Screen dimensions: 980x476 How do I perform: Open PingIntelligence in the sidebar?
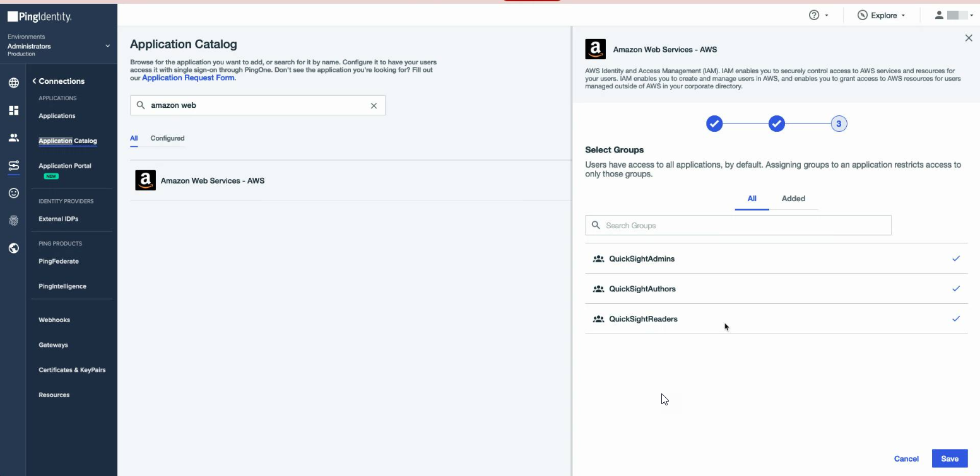(62, 286)
